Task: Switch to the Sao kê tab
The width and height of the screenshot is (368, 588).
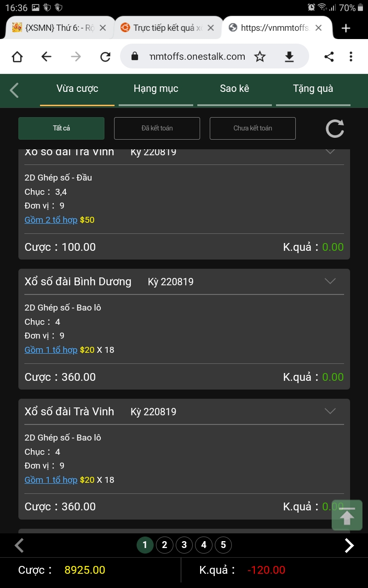Action: (x=235, y=89)
